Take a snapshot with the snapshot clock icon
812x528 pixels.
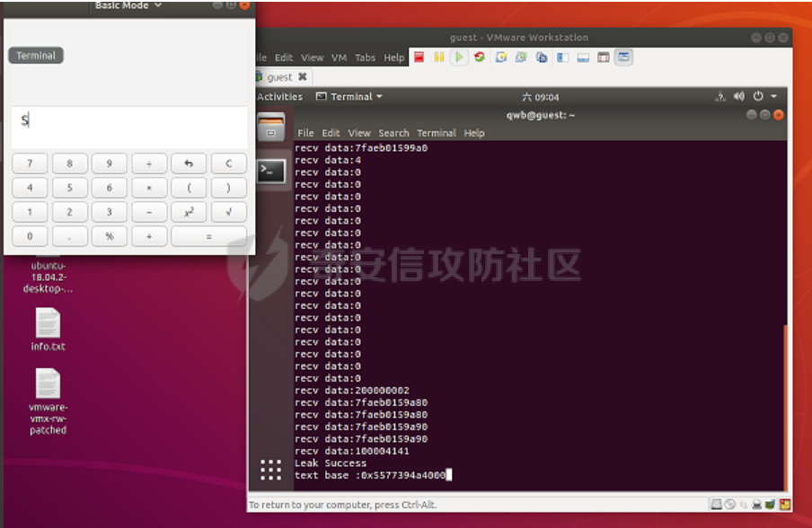point(501,57)
